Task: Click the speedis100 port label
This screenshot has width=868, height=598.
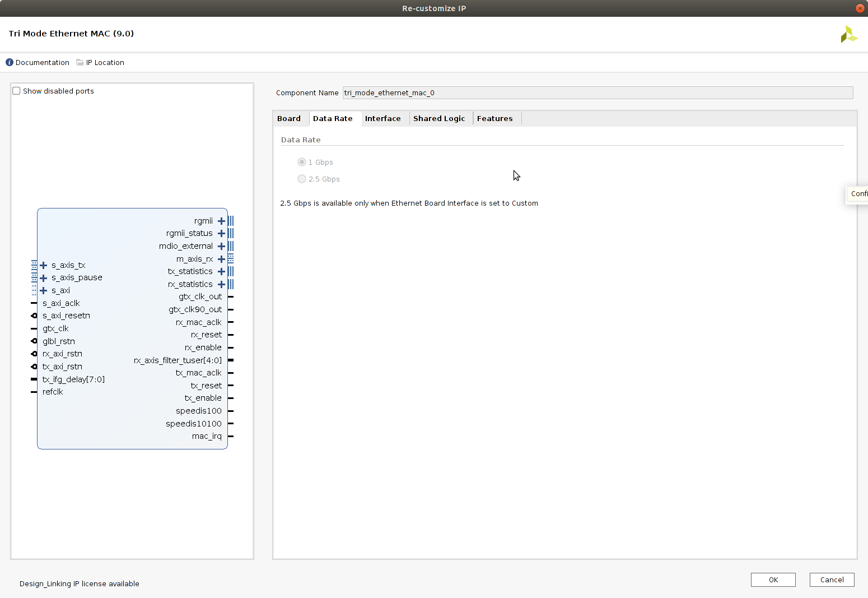Action: [x=199, y=411]
